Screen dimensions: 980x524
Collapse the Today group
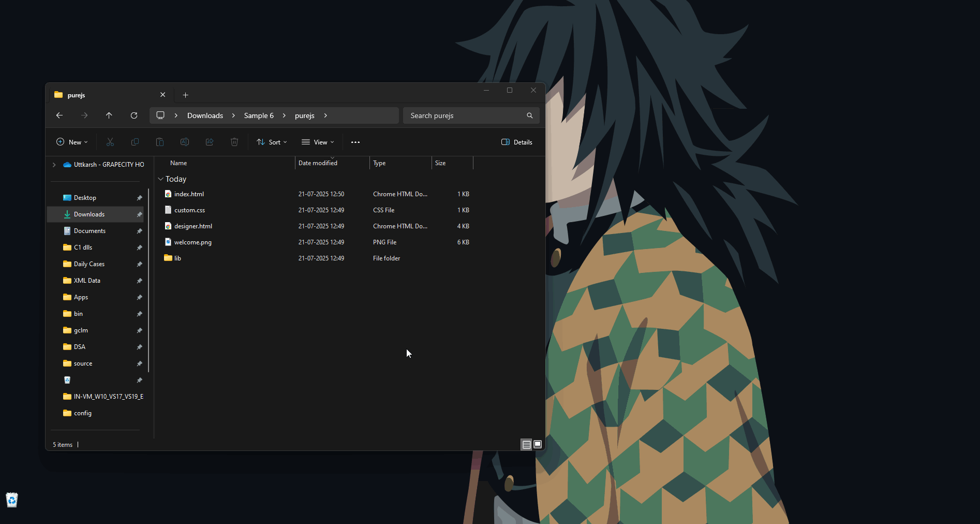point(160,179)
